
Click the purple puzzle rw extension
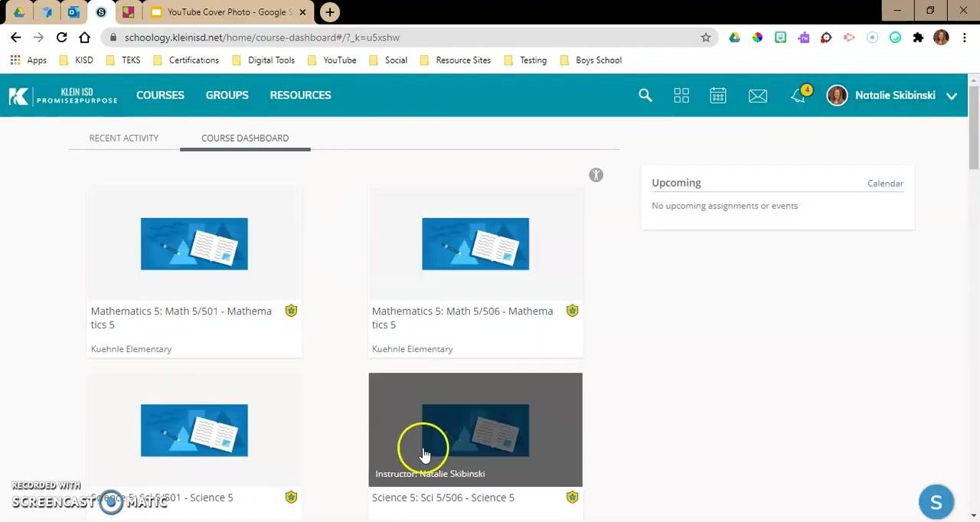(x=803, y=38)
